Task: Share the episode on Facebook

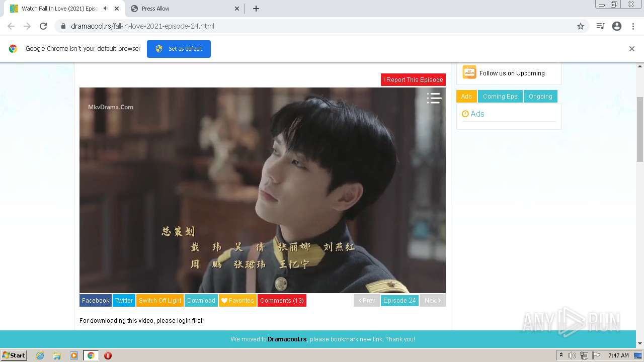Action: (x=96, y=301)
